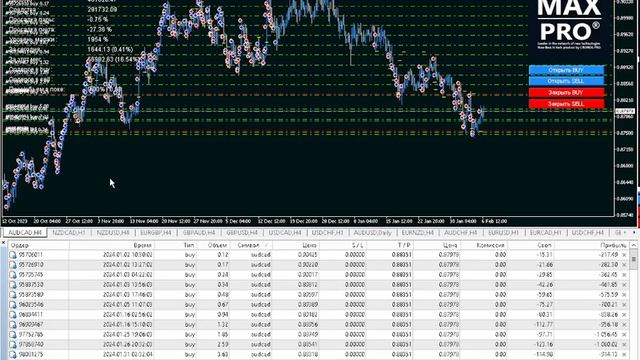Close the 1.85 lot order with its x
The width and height of the screenshot is (640, 360).
624,335
